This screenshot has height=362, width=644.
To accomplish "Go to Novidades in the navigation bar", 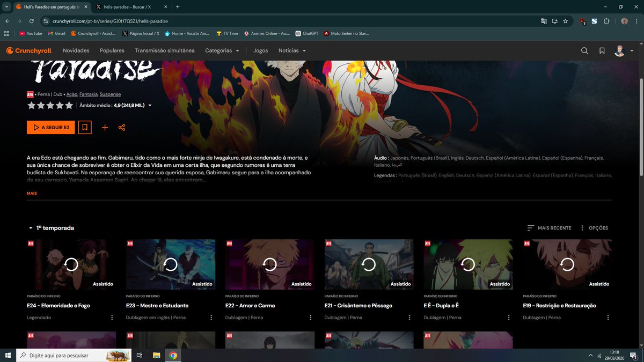I will (x=76, y=50).
